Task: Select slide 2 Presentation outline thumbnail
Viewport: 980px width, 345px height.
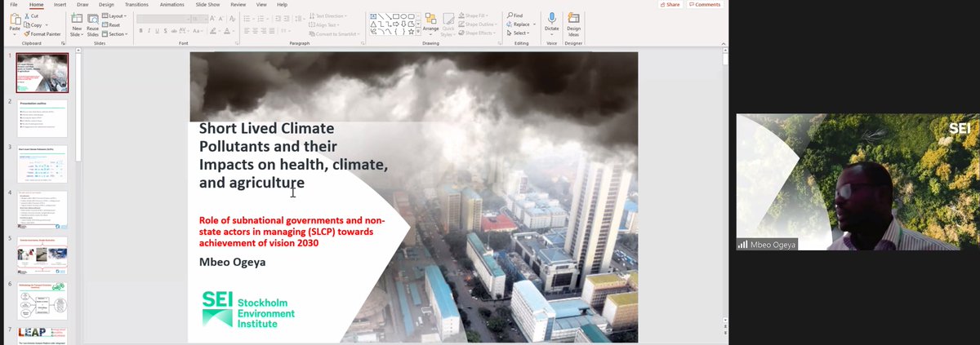Action: (42, 117)
